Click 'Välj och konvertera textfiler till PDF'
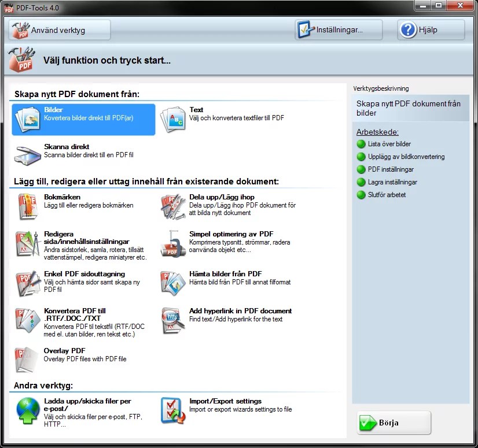The image size is (478, 448). click(x=237, y=118)
